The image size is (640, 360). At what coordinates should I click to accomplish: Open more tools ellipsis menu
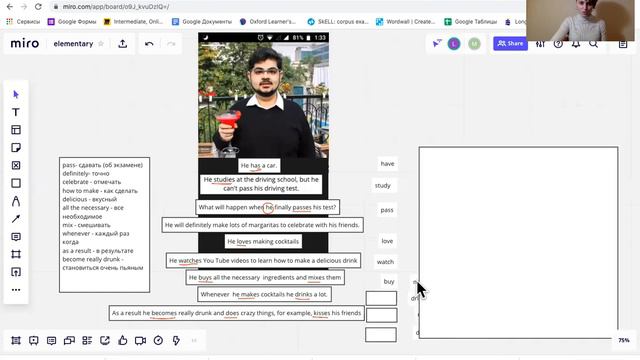coord(16,290)
